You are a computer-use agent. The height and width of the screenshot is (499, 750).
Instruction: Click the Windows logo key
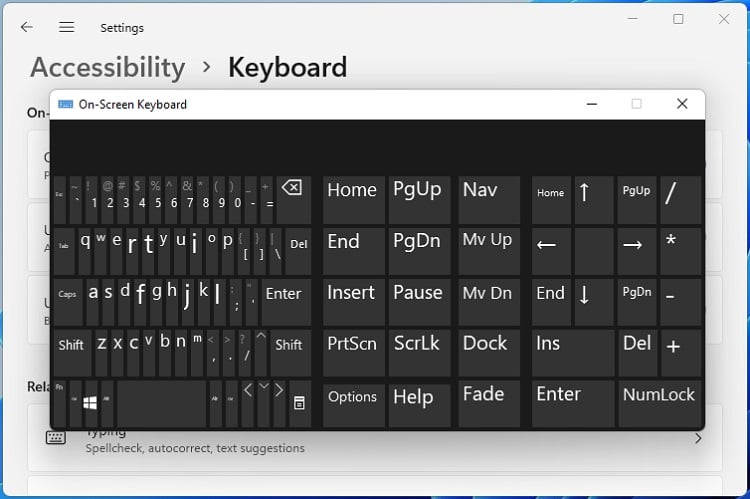pyautogui.click(x=90, y=403)
